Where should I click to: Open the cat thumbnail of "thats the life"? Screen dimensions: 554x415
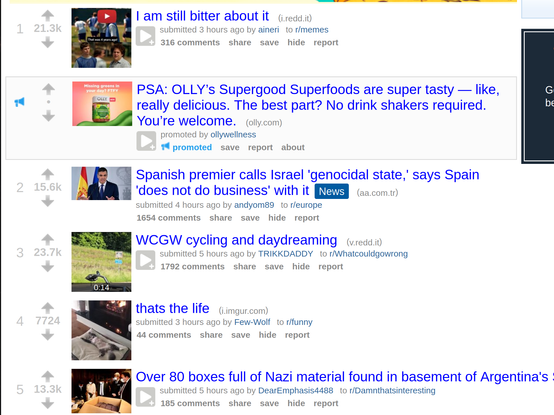pos(101,330)
